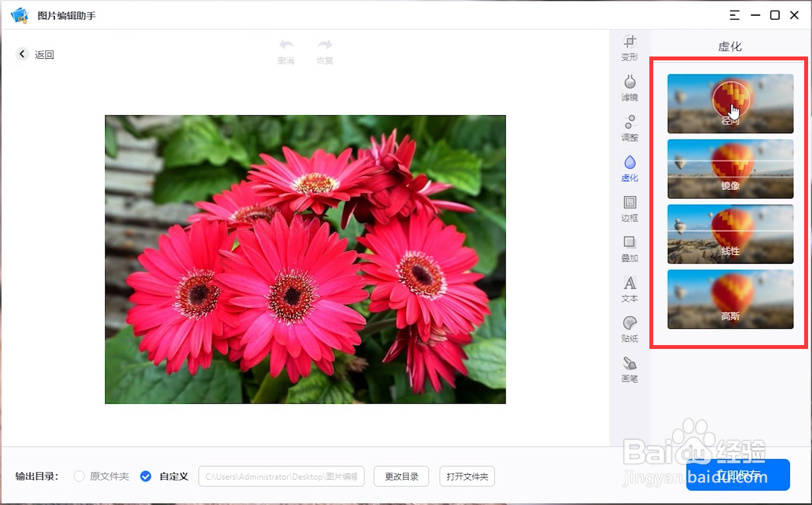This screenshot has width=812, height=505.
Task: Toggle the 自定义 output directory option
Action: (146, 476)
